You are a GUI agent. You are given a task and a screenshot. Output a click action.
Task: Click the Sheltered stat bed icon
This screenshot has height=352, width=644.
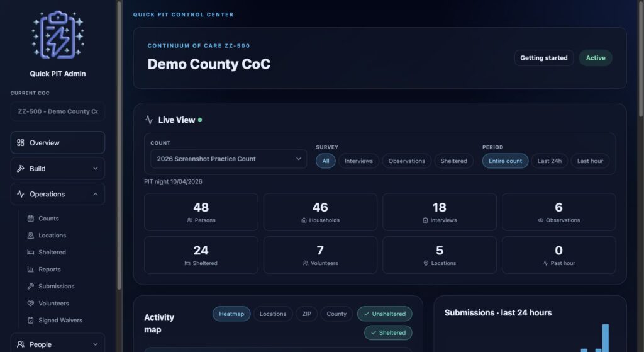(187, 263)
